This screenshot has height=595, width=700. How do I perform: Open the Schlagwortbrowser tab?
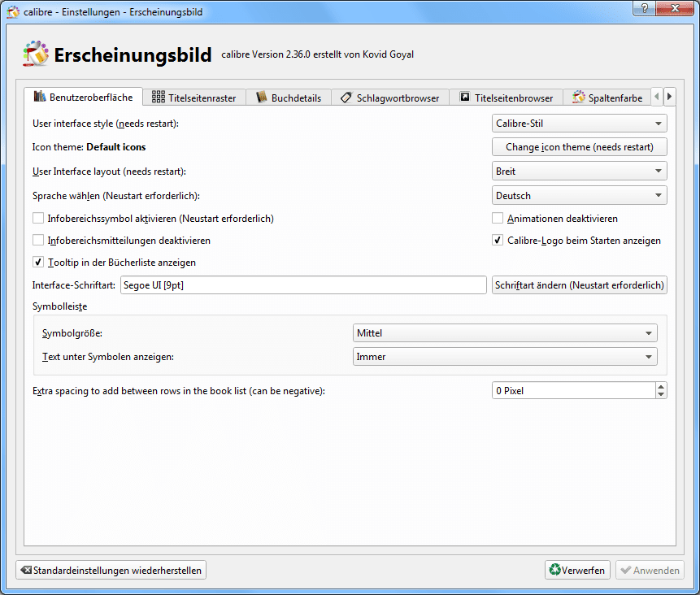(x=389, y=98)
